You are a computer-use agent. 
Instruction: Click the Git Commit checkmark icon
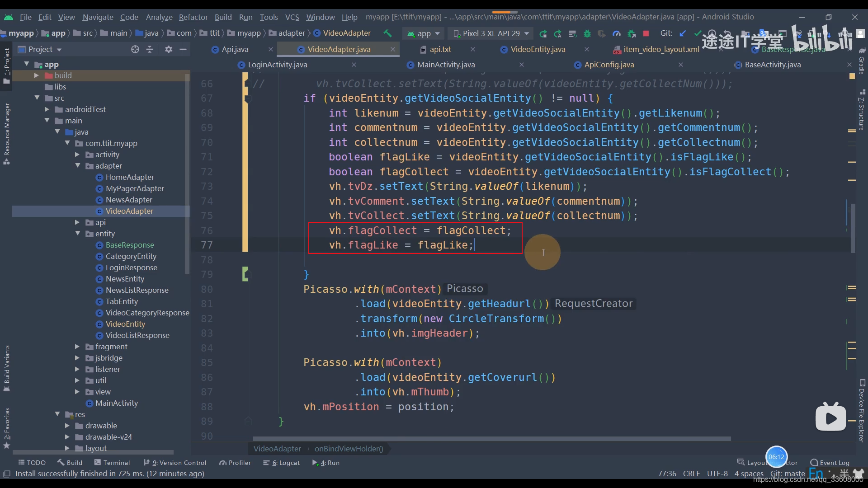click(698, 33)
